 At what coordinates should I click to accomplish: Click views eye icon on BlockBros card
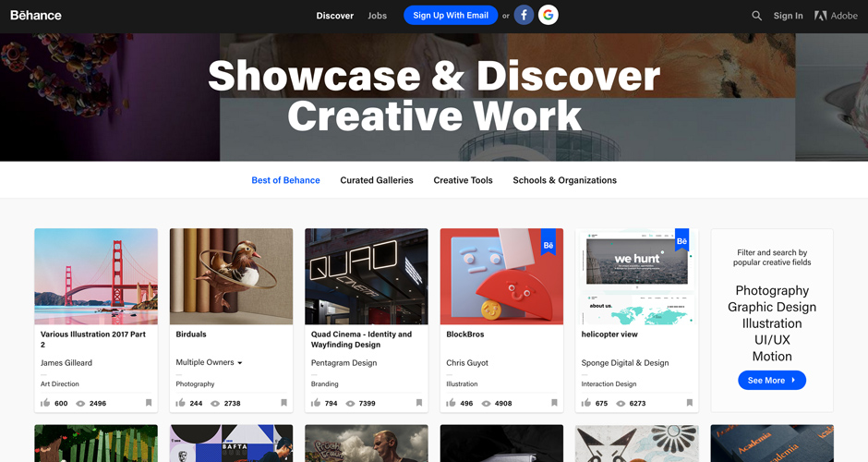486,404
